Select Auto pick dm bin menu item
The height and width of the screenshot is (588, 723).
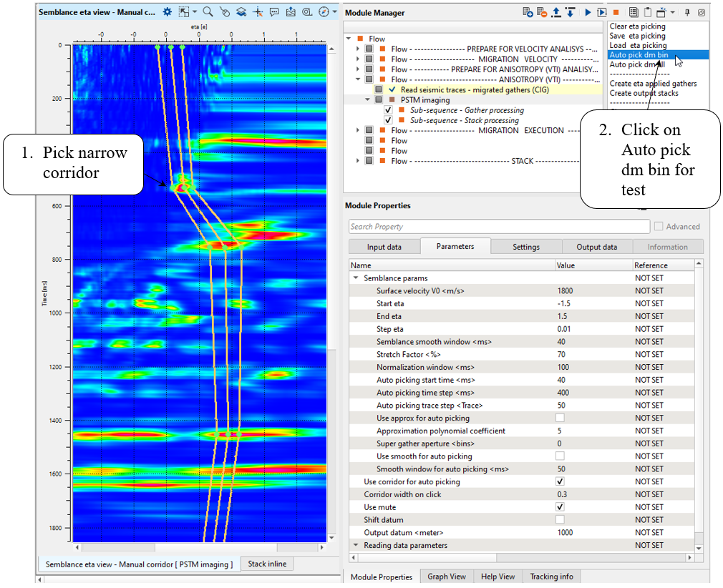coord(639,54)
